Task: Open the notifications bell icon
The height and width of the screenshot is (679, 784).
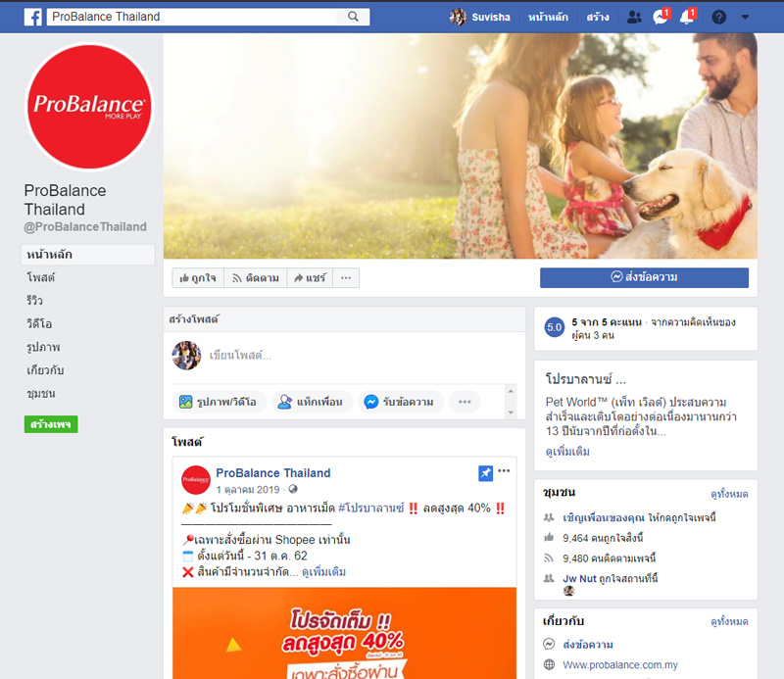Action: pos(686,17)
